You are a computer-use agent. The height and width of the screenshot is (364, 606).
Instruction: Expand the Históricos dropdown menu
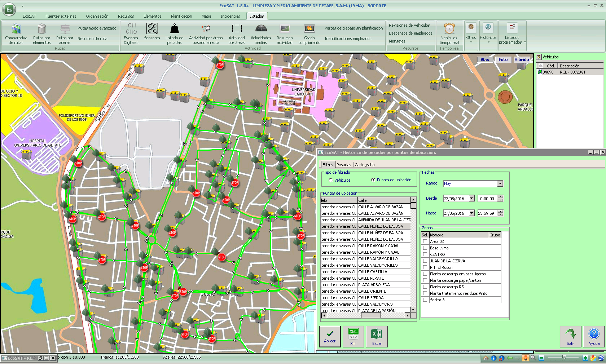pos(488,42)
